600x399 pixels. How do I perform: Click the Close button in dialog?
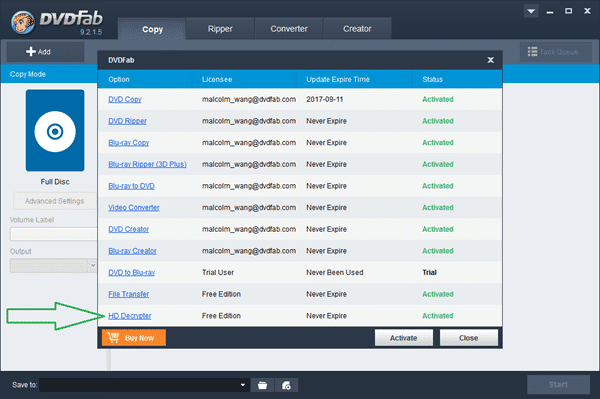tap(469, 338)
